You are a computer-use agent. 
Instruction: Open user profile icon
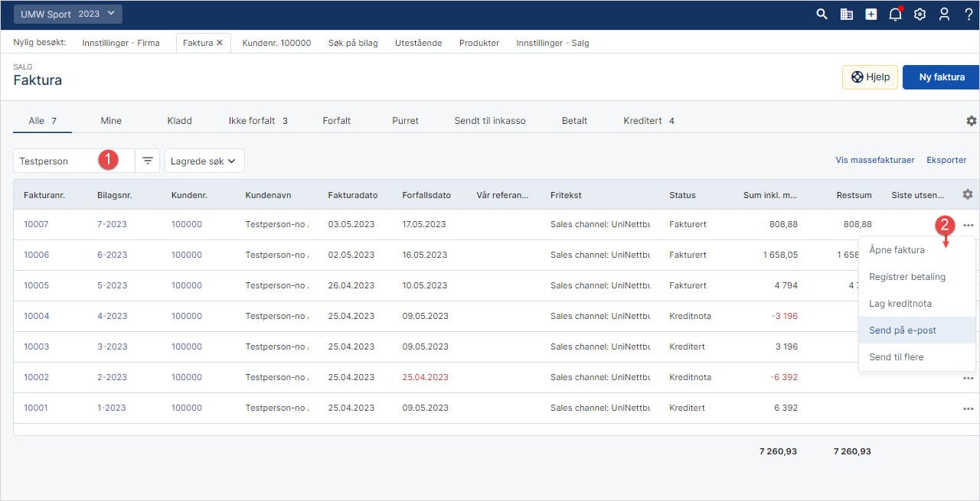click(944, 14)
